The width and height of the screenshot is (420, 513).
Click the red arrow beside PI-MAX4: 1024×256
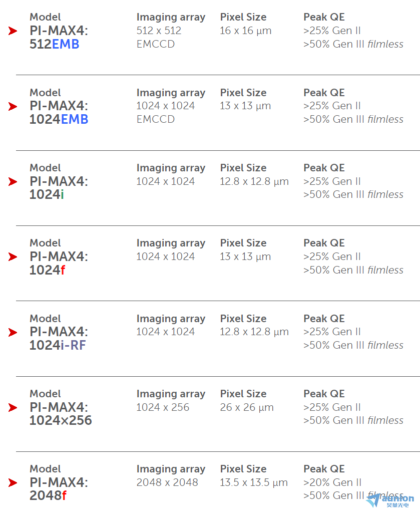click(13, 408)
